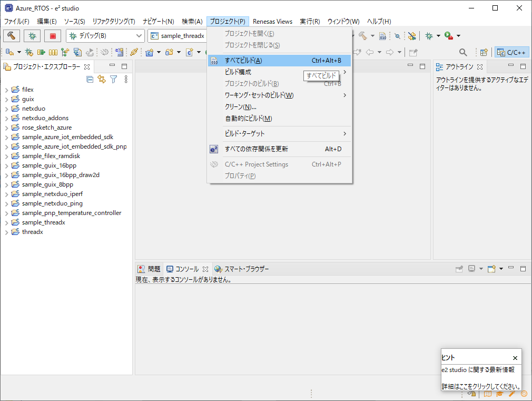This screenshot has width=532, height=401.
Task: Close the ヒント popup
Action: [x=515, y=358]
